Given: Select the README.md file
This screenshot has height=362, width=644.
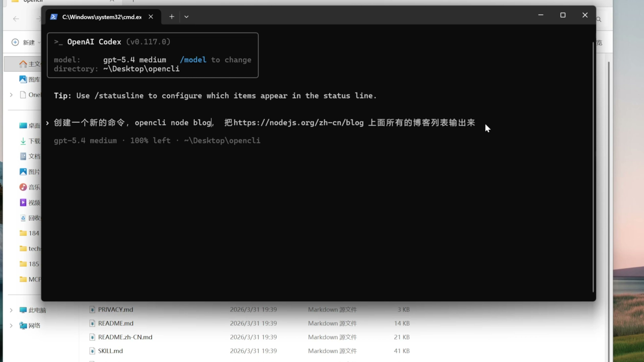Looking at the screenshot, I should [x=116, y=323].
